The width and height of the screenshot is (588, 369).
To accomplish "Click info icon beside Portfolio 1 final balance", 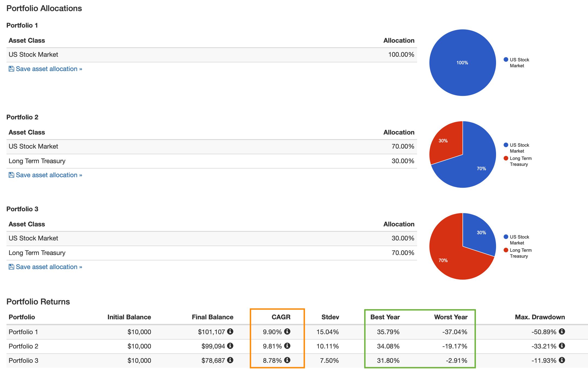I will tap(230, 331).
